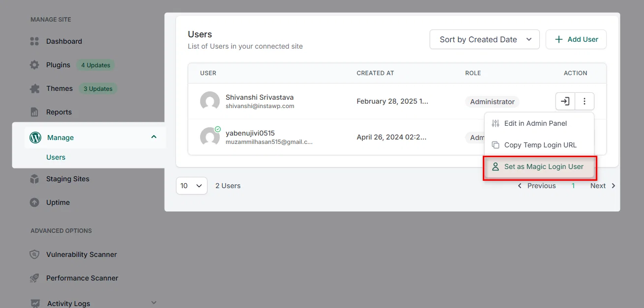Click the auto-login arrow icon for Shivanshi
Viewport: 644px width, 308px height.
(x=565, y=101)
